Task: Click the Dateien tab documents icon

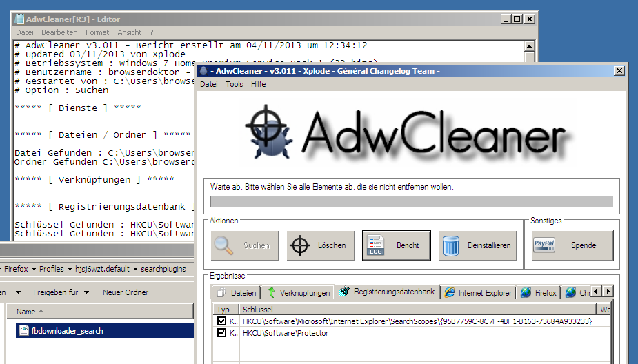Action: pyautogui.click(x=222, y=293)
